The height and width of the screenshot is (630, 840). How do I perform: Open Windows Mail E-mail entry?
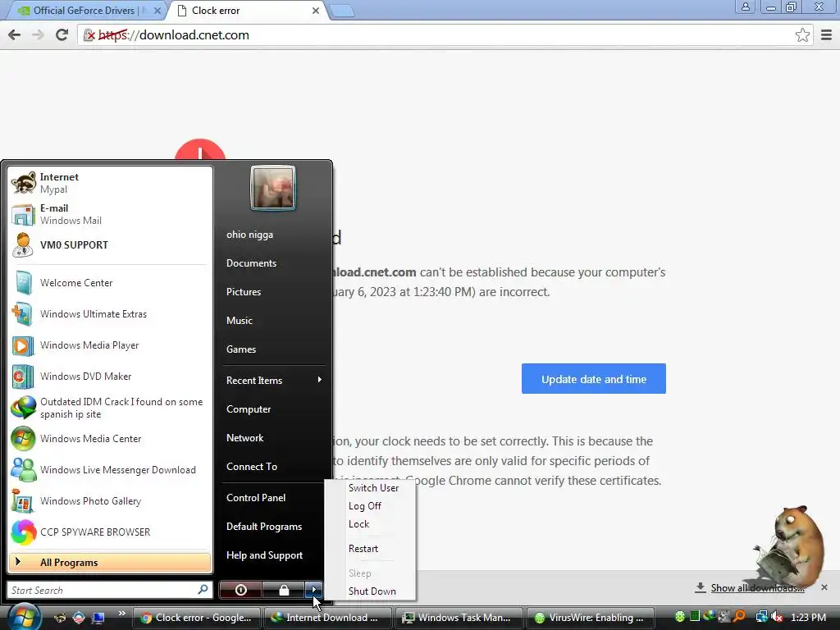point(110,214)
